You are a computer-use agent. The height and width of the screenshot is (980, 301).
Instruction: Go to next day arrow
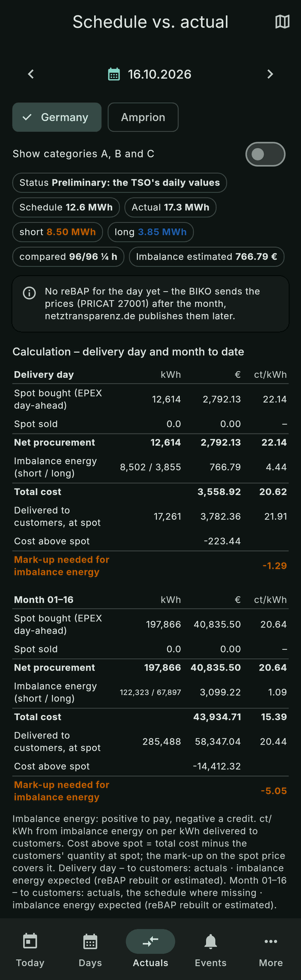tap(270, 74)
